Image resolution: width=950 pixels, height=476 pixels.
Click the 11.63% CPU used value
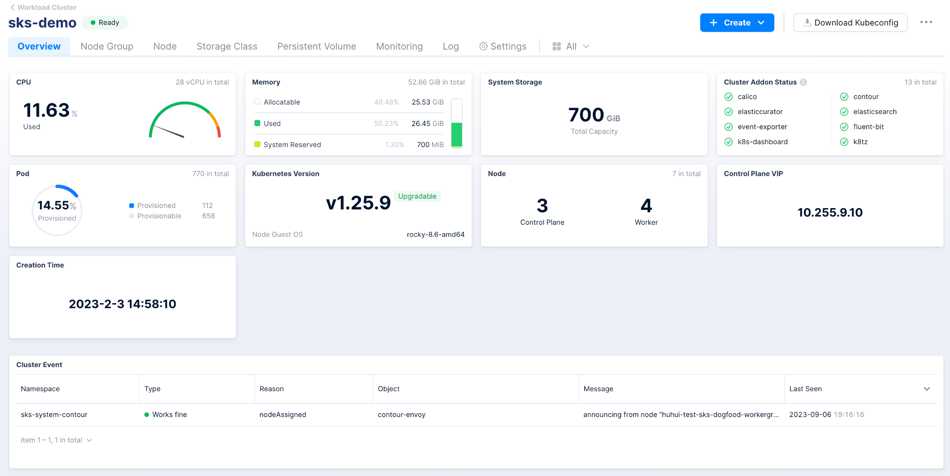coord(50,110)
